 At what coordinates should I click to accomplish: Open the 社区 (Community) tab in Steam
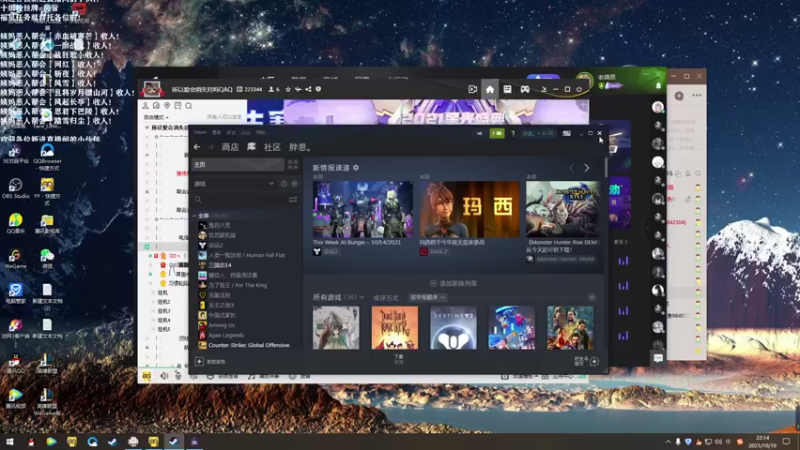(272, 147)
